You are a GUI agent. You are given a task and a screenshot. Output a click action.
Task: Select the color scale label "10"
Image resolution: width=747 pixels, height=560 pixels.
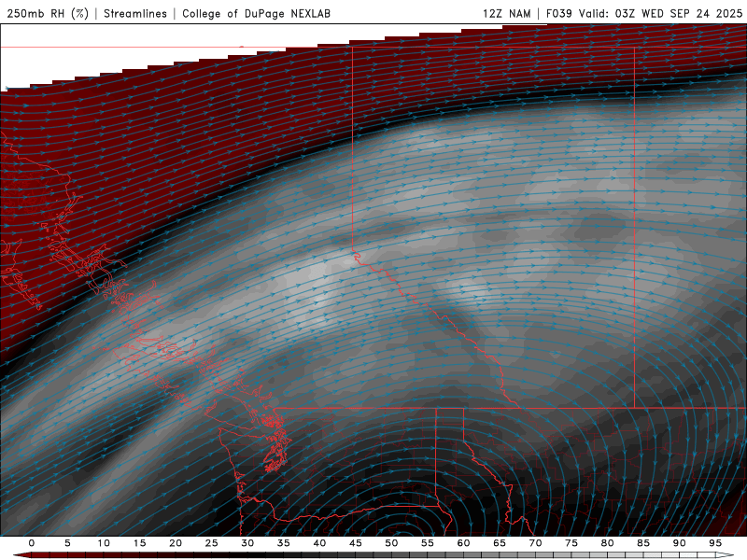[x=104, y=543]
